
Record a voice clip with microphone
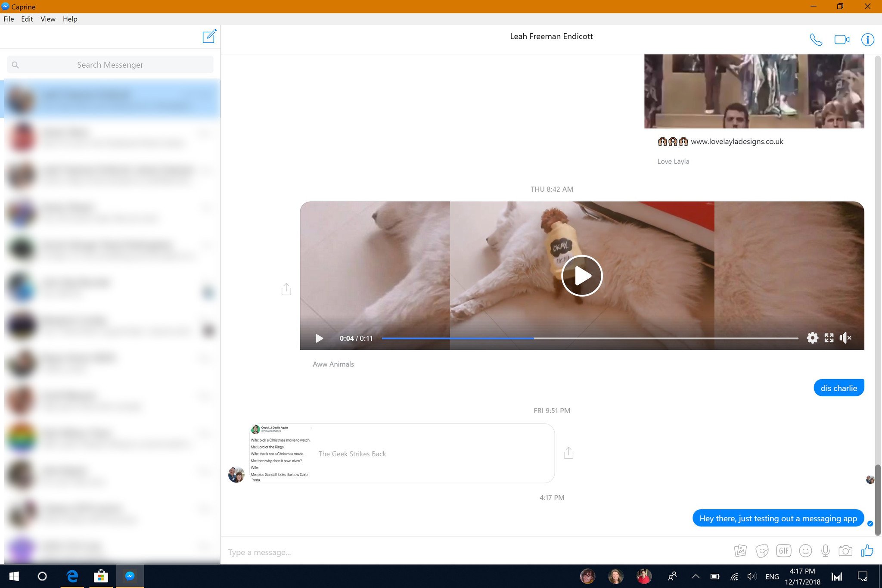[x=825, y=551]
